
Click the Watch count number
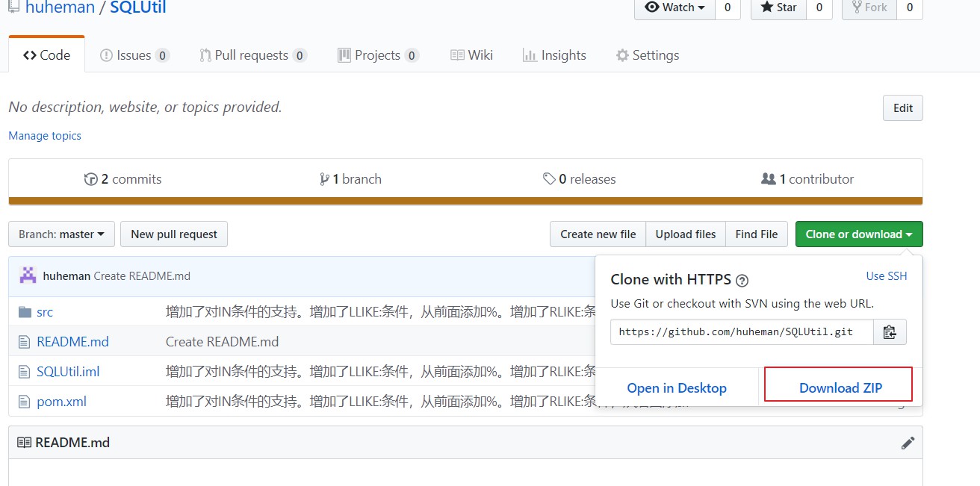[728, 7]
